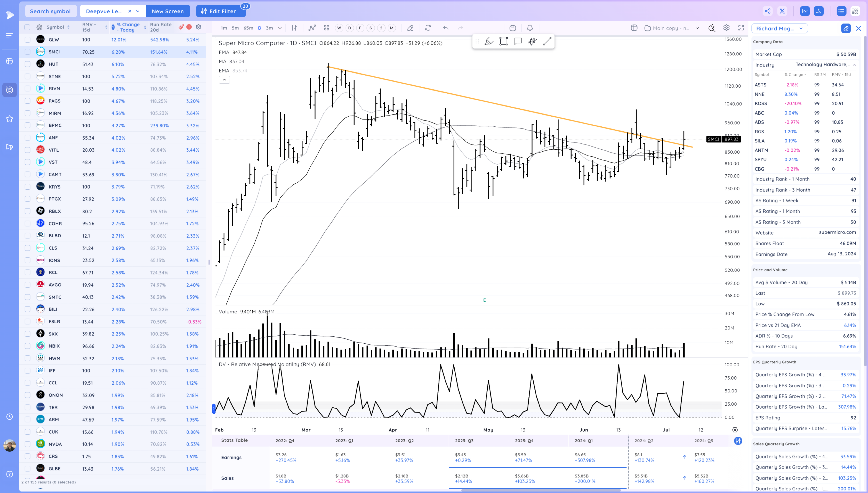Switch to the 65m timeframe
This screenshot has height=493, width=868.
(x=248, y=28)
